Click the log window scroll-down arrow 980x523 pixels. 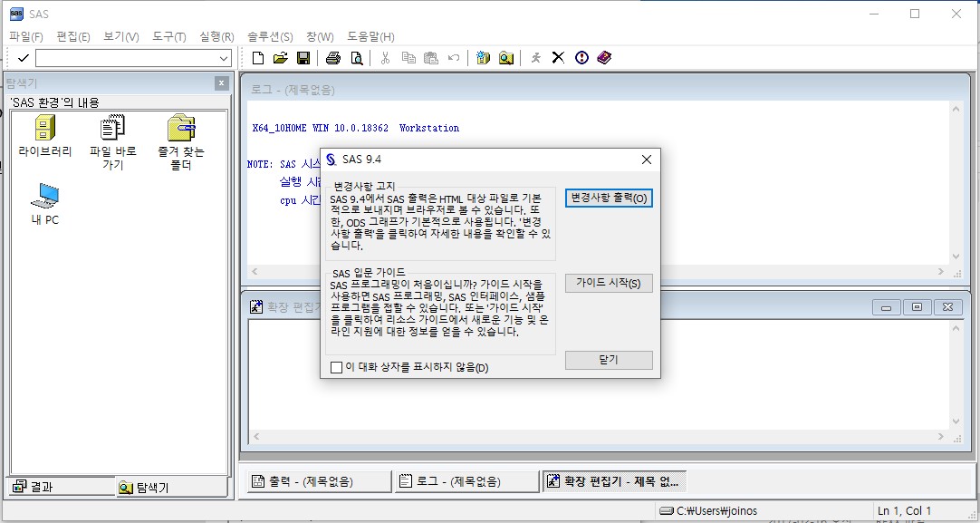pos(956,257)
